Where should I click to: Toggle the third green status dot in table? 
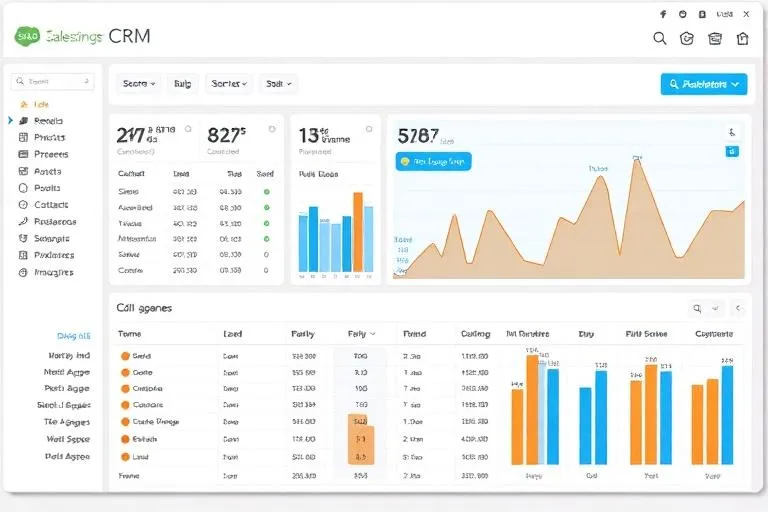(266, 223)
